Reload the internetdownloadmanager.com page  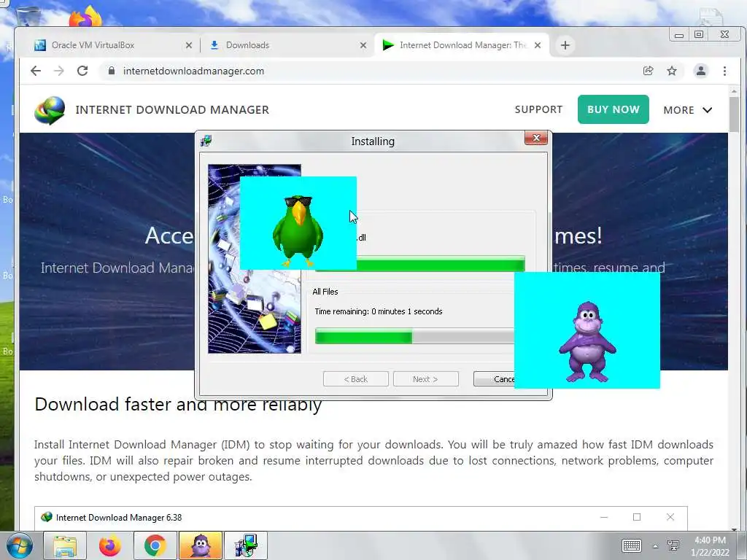point(82,71)
